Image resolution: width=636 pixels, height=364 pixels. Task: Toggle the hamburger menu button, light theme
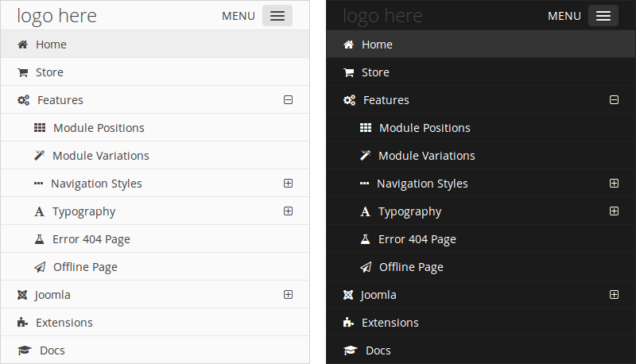pyautogui.click(x=277, y=16)
